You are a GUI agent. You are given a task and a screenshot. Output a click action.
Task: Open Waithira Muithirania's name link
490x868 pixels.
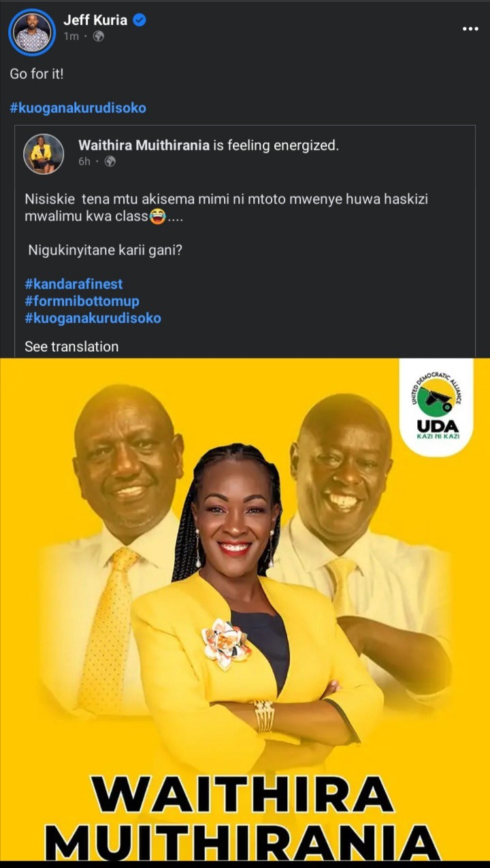144,145
